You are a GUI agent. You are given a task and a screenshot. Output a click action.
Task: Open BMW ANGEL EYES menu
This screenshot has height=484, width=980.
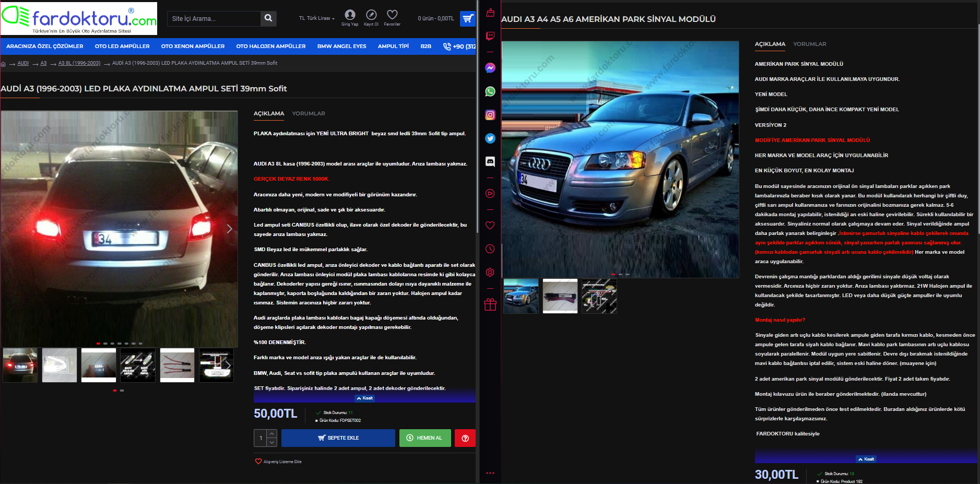point(342,46)
